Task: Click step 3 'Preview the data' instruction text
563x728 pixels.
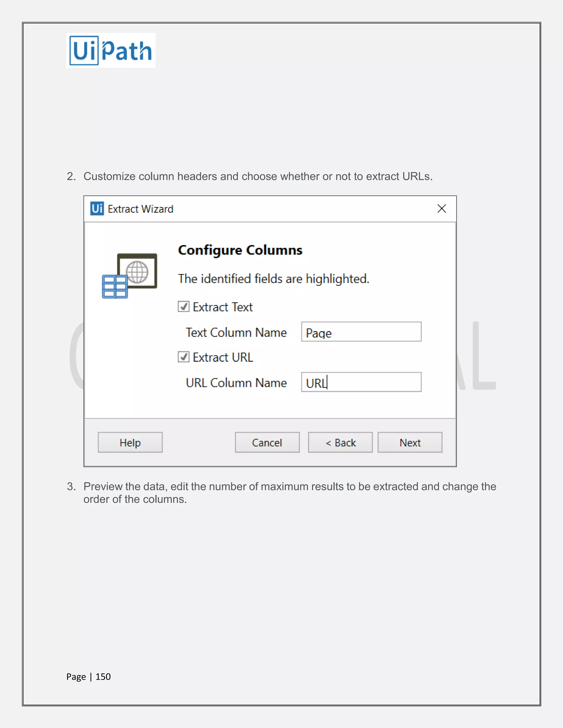Action: coord(289,493)
